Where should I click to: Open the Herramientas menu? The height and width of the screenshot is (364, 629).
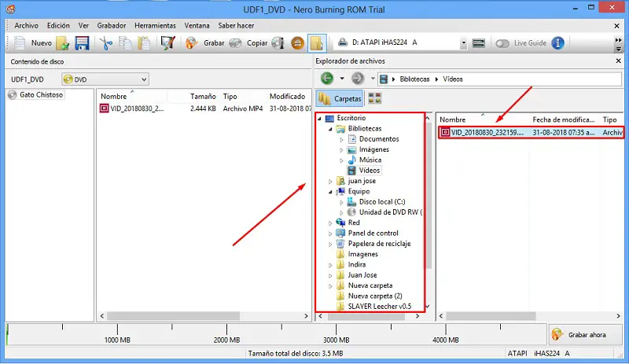[x=155, y=25]
